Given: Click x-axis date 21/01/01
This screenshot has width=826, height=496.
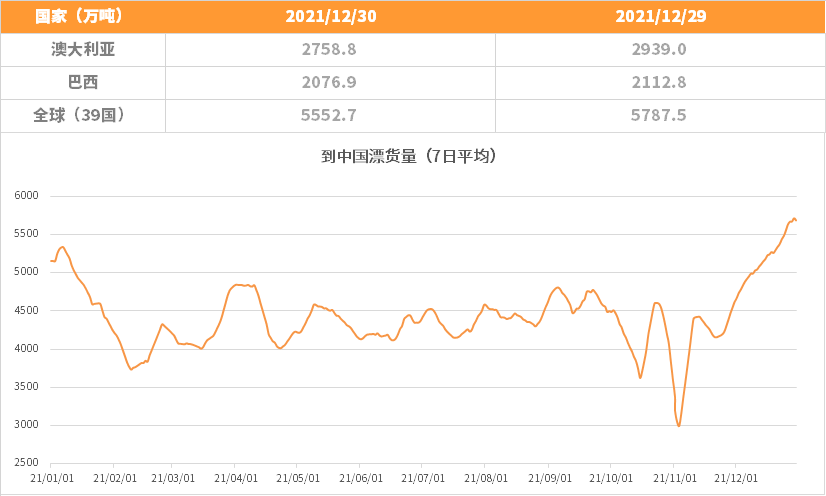Looking at the screenshot, I should click(52, 478).
